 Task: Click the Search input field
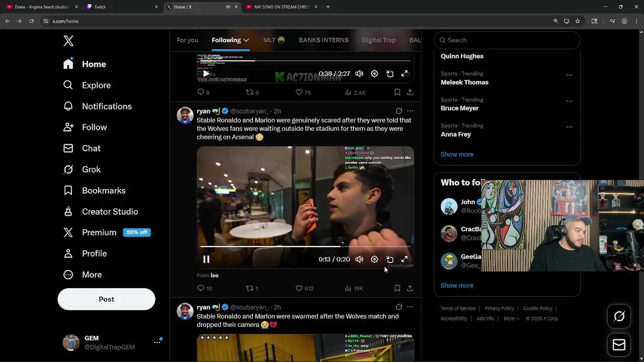point(507,40)
